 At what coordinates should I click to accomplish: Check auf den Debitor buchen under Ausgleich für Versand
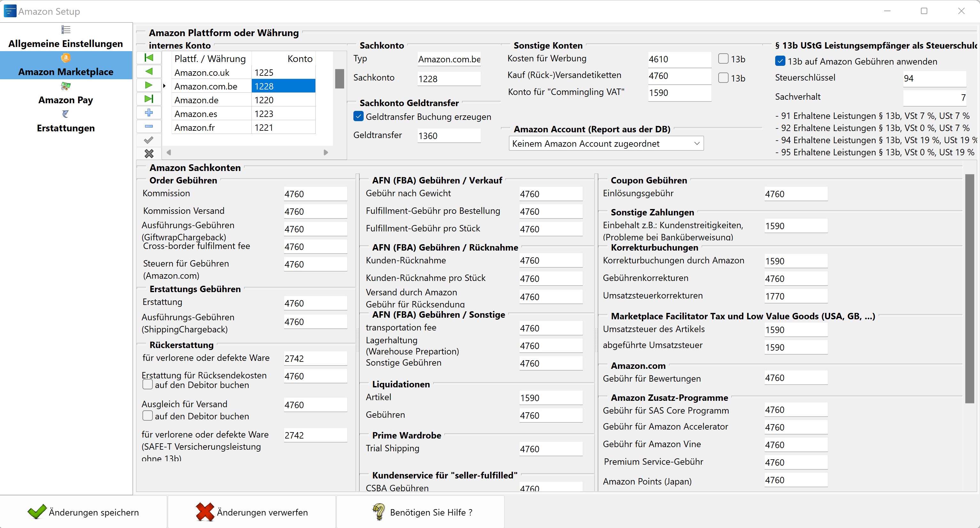(148, 415)
